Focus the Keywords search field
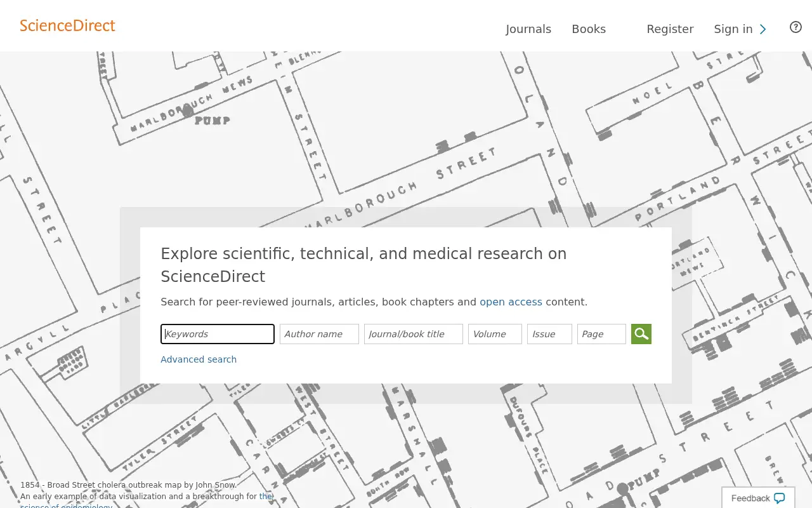The image size is (812, 508). (218, 334)
